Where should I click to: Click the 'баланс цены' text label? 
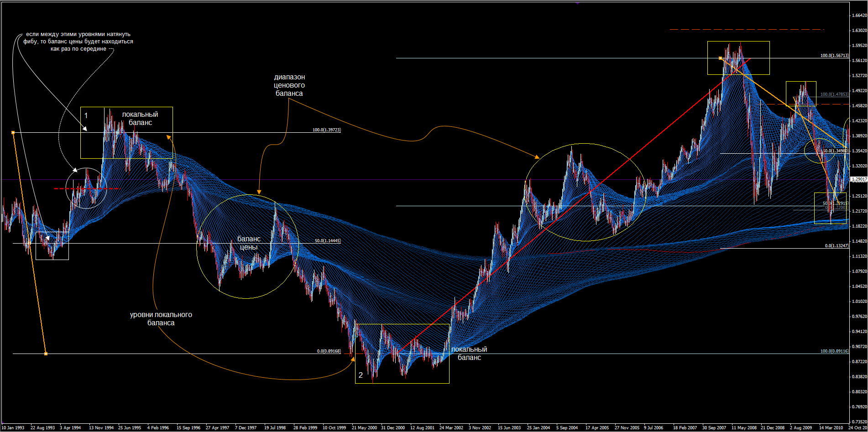coord(249,243)
